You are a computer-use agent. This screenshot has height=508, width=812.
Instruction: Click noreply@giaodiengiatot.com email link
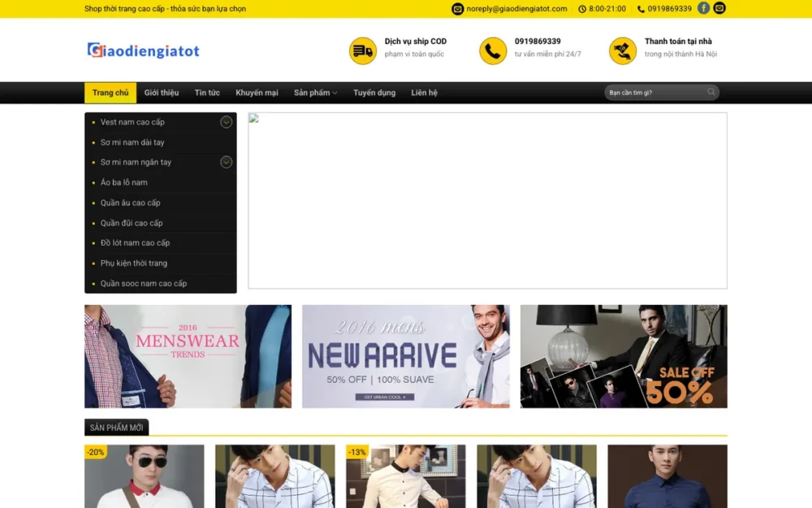pyautogui.click(x=516, y=9)
